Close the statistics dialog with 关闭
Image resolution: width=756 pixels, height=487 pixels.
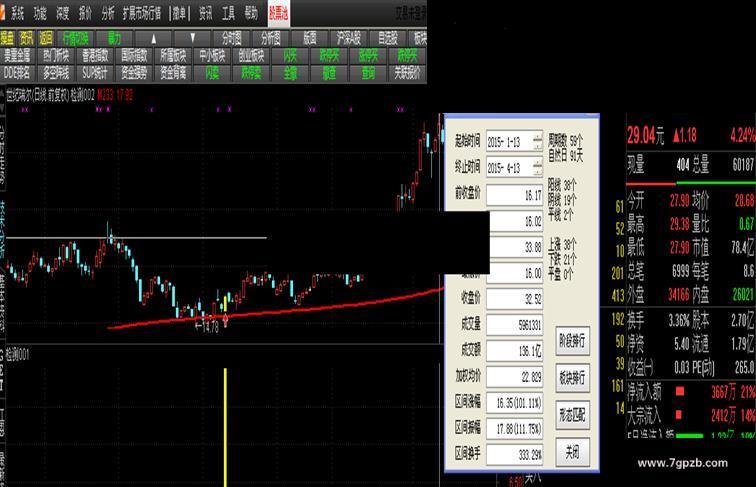coord(572,452)
